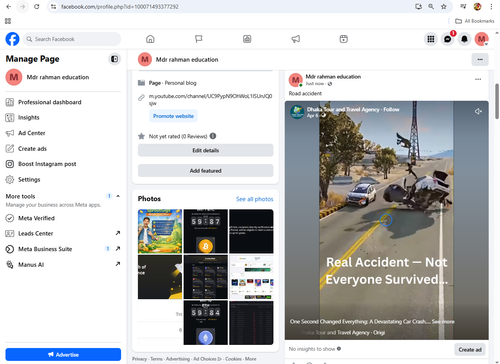Open the post options three-dots menu
This screenshot has width=500, height=364.
478,79
